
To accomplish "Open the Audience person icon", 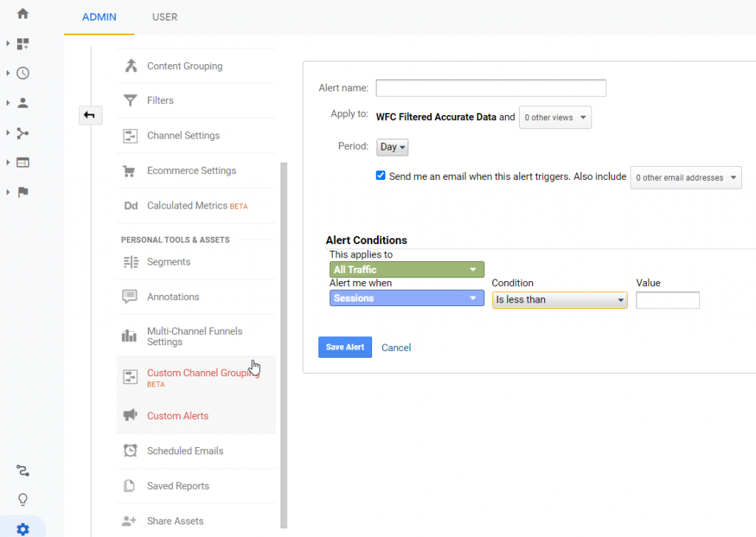I will pos(23,103).
